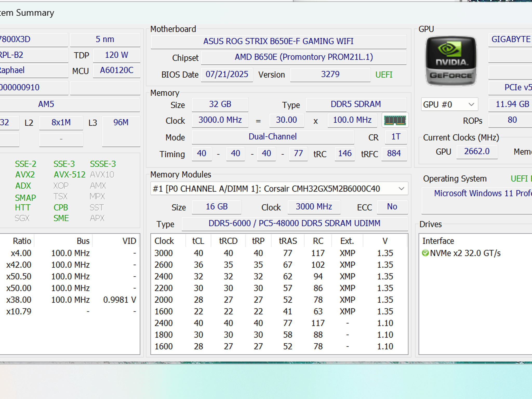Image resolution: width=532 pixels, height=399 pixels.
Task: Click the Interface column header in Drives
Action: pos(438,241)
